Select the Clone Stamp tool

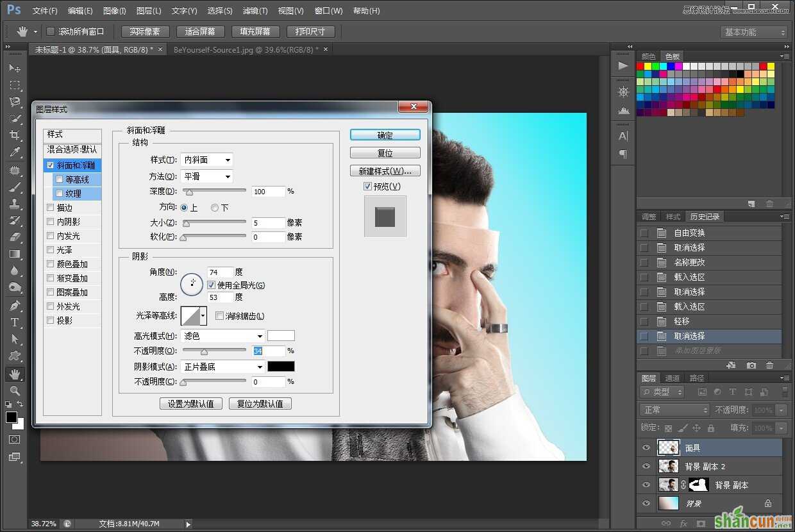(14, 204)
